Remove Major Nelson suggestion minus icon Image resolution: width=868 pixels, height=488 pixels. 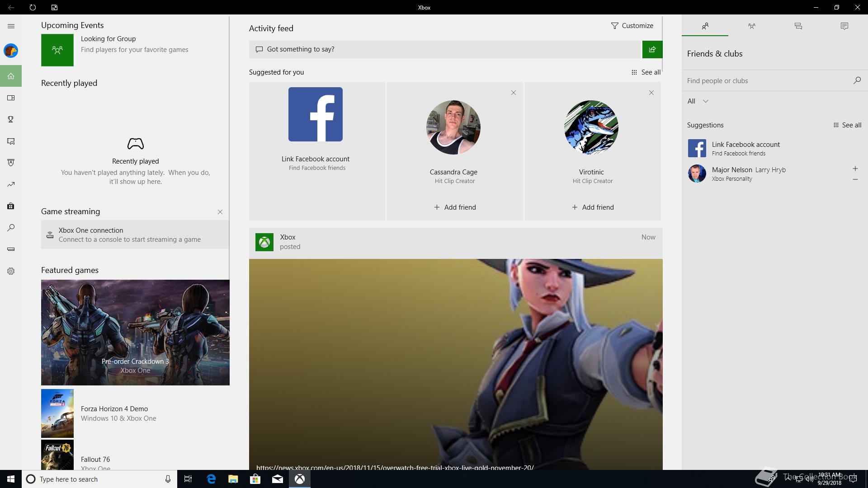tap(855, 179)
